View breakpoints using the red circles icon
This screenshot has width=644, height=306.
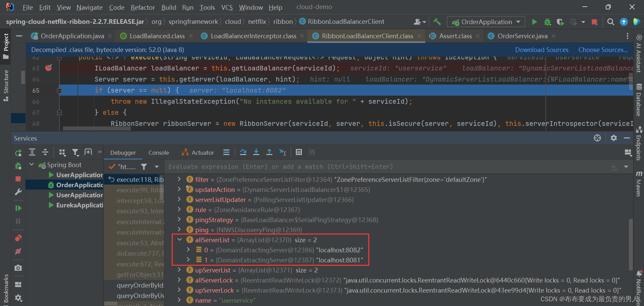tap(18, 238)
